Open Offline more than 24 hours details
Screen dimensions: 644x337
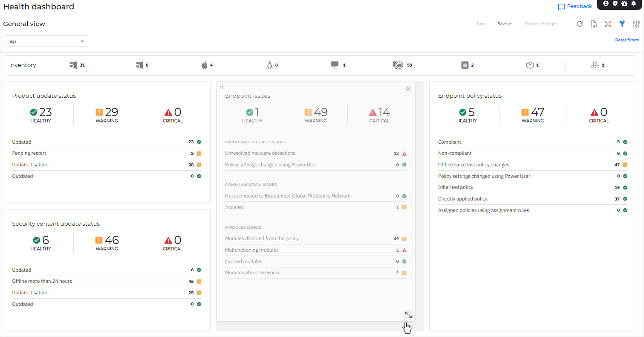point(42,281)
